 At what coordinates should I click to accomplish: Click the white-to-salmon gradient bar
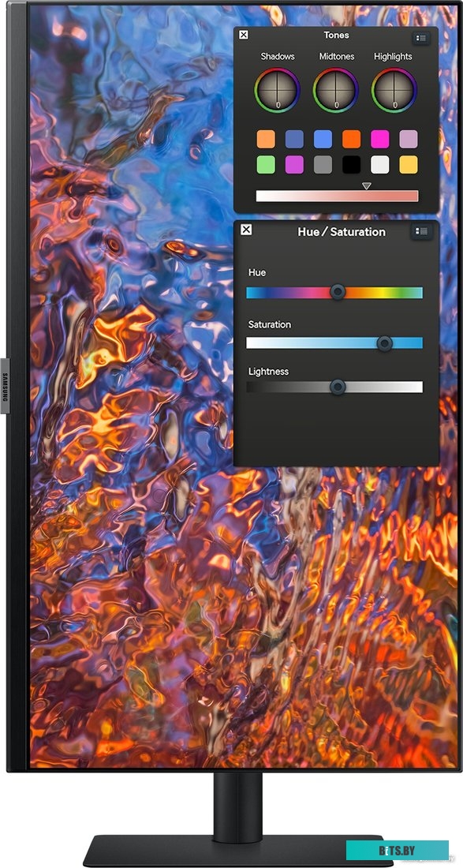click(x=337, y=196)
